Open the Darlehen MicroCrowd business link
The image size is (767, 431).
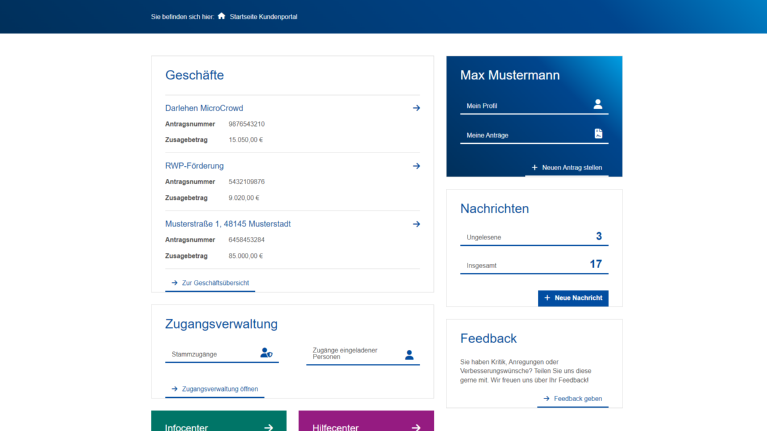pos(204,108)
